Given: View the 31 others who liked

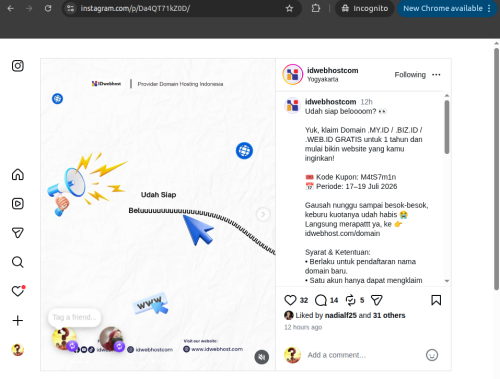Looking at the screenshot, I should (389, 315).
